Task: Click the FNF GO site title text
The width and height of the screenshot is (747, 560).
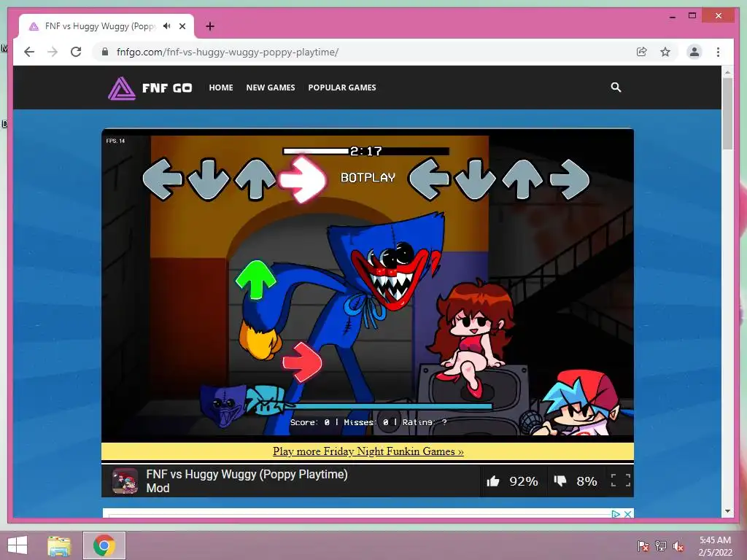Action: (x=167, y=88)
